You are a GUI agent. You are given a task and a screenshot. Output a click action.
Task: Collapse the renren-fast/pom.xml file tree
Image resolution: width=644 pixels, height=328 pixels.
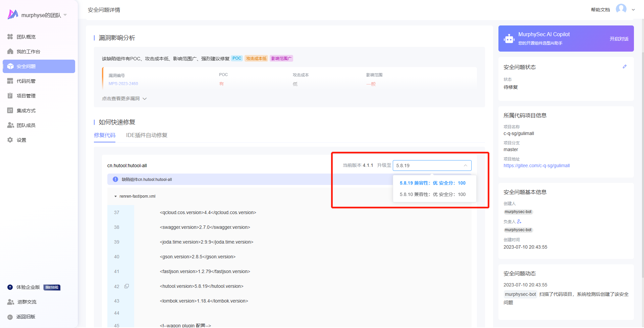tap(116, 196)
